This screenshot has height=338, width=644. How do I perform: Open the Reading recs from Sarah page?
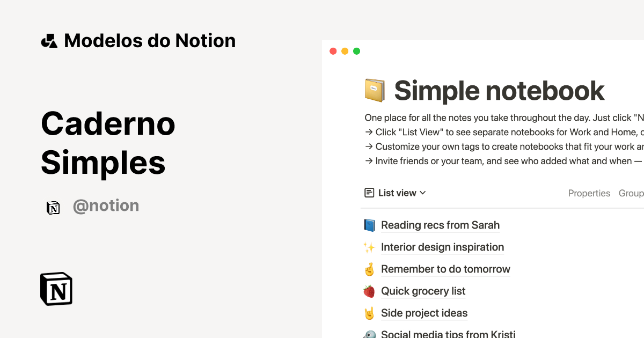(x=440, y=225)
